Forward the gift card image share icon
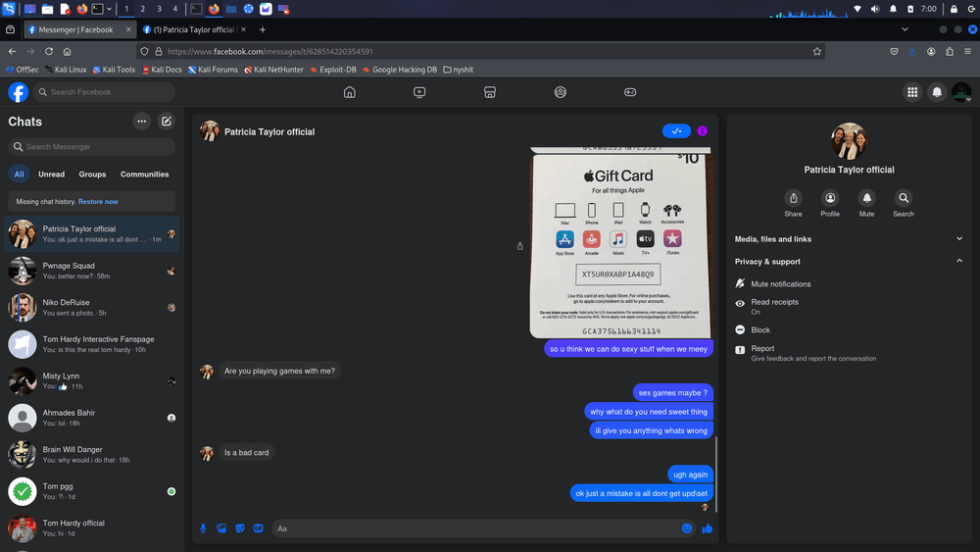980x552 pixels. tap(520, 246)
